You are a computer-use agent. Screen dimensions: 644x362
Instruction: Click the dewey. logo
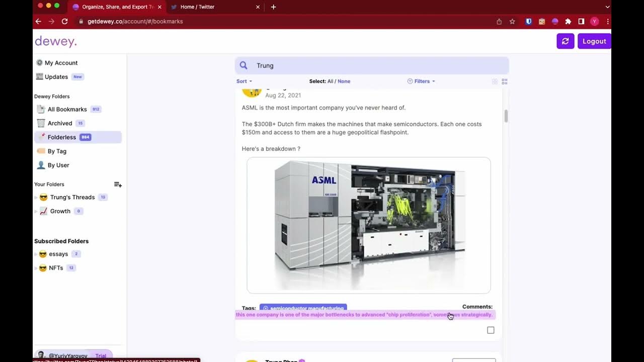coord(56,41)
